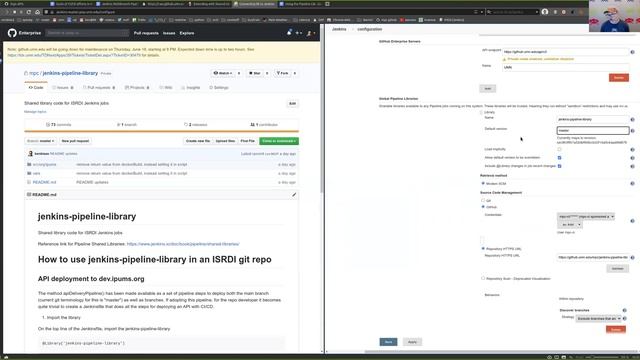The width and height of the screenshot is (640, 360).
Task: Open the 73 commits link
Action: click(58, 124)
